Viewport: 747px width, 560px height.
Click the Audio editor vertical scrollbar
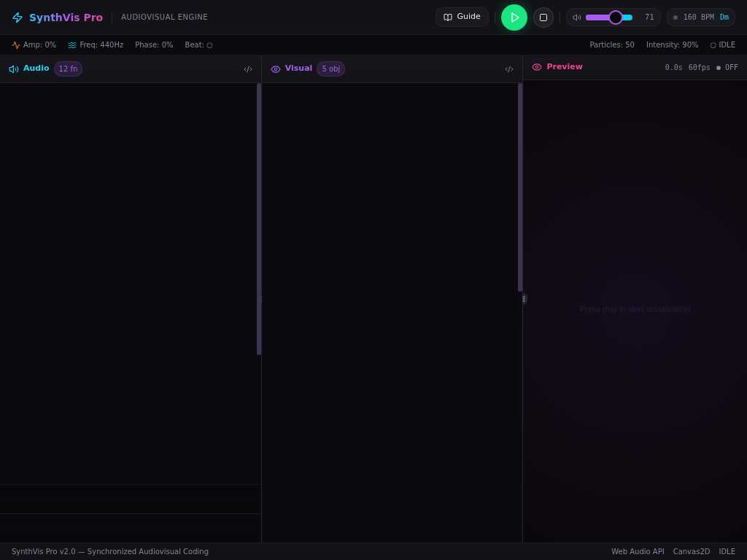[x=259, y=219]
